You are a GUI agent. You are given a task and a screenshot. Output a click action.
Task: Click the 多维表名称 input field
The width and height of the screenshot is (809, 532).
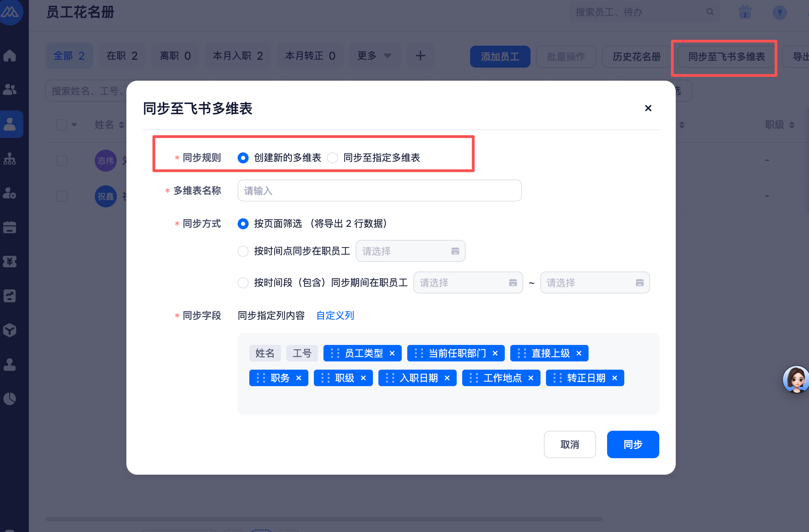pyautogui.click(x=379, y=191)
